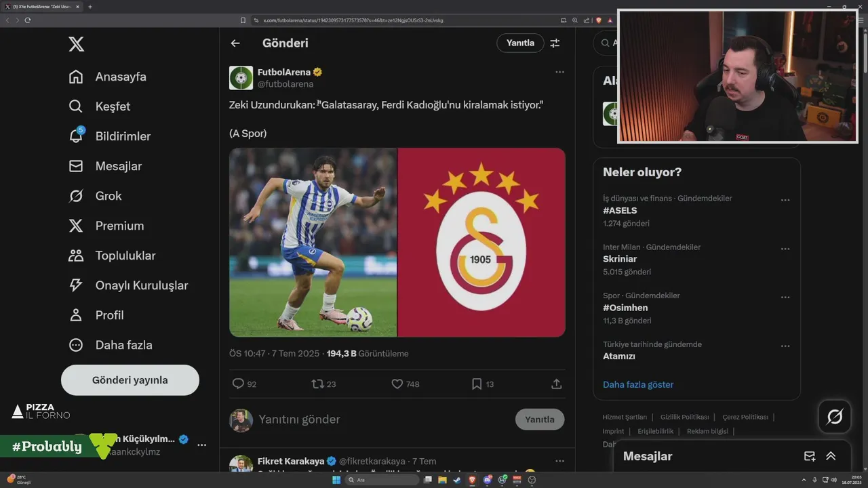Open the #ASELS trending topic
Image resolution: width=868 pixels, height=488 pixels.
(620, 211)
